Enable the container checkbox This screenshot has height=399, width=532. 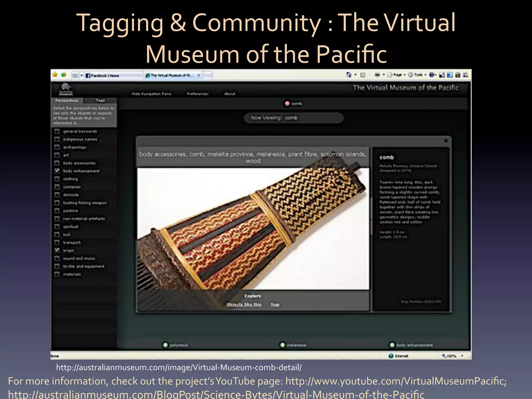[x=57, y=187]
